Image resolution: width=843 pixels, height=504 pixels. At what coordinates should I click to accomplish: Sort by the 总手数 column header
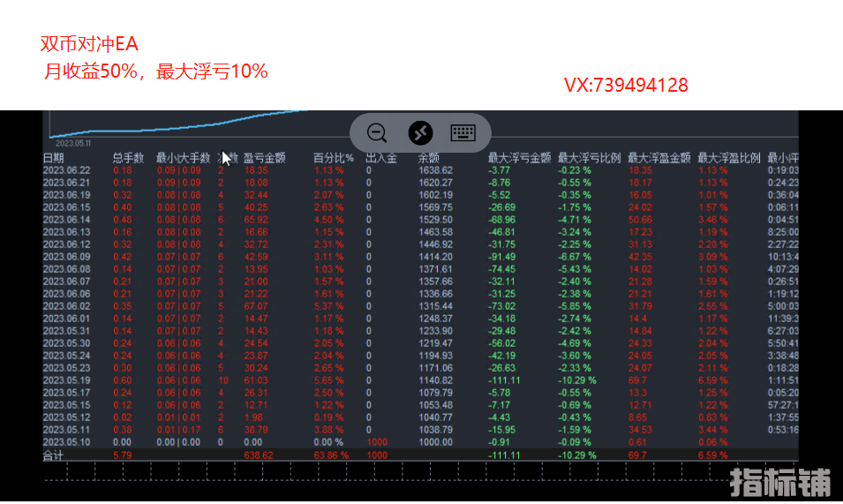point(128,158)
